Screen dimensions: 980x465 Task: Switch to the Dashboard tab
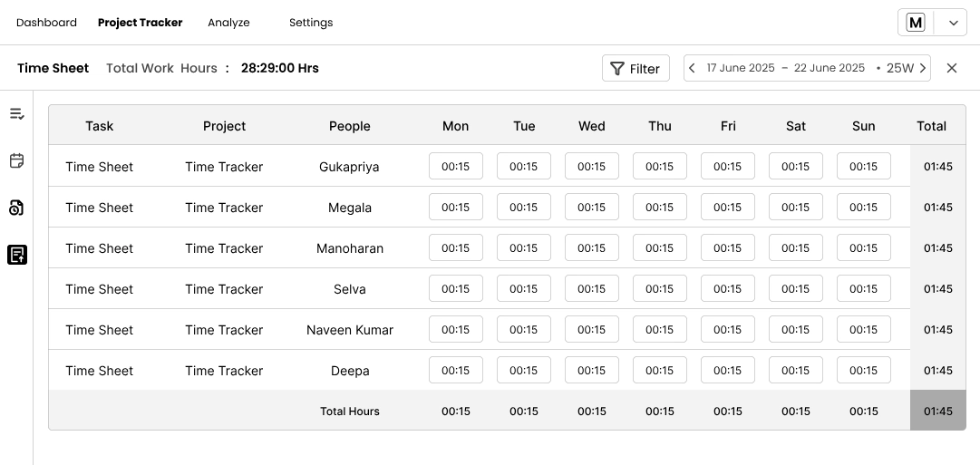pos(46,23)
